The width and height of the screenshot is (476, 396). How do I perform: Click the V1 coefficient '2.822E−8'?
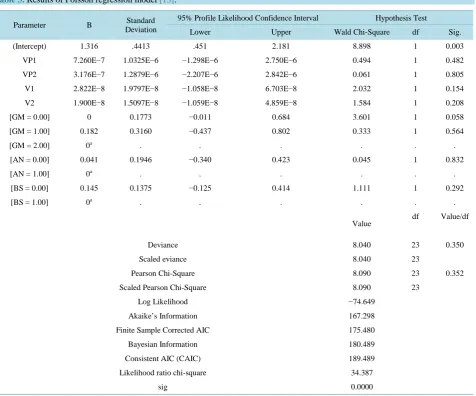point(89,89)
